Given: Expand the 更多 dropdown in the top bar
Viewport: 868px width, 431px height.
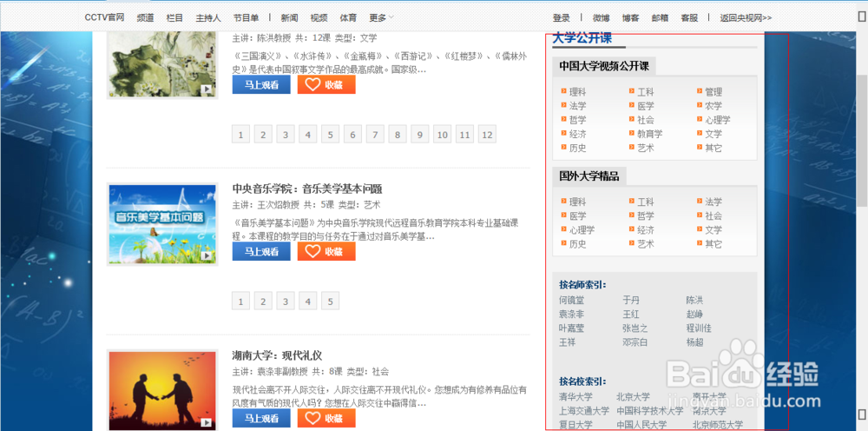Looking at the screenshot, I should (381, 17).
